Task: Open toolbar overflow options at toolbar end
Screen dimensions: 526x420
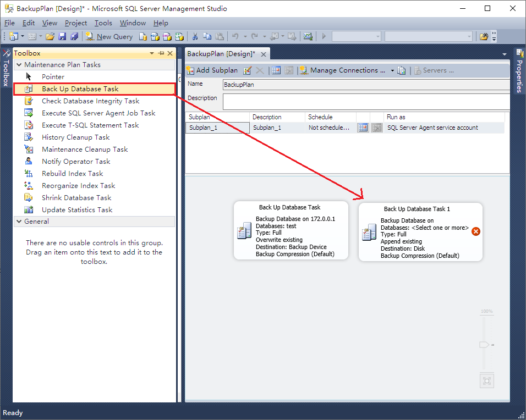Action: 494,36
